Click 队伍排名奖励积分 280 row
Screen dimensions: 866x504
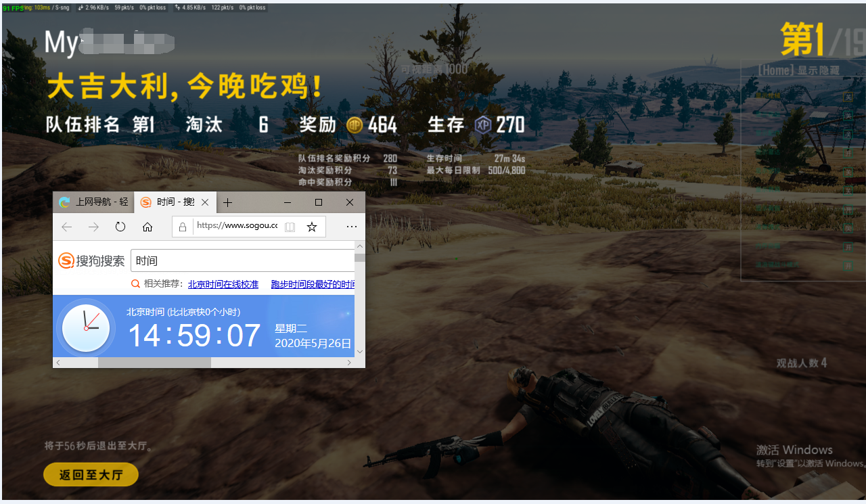pos(348,158)
